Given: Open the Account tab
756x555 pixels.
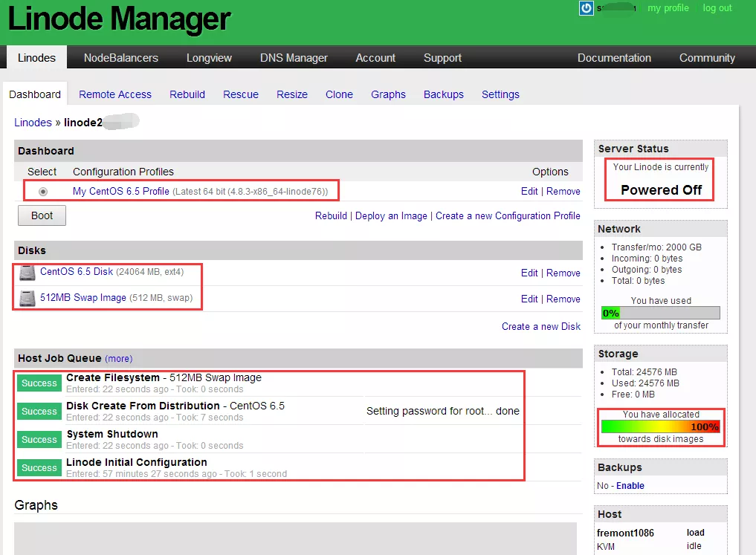Looking at the screenshot, I should (375, 58).
